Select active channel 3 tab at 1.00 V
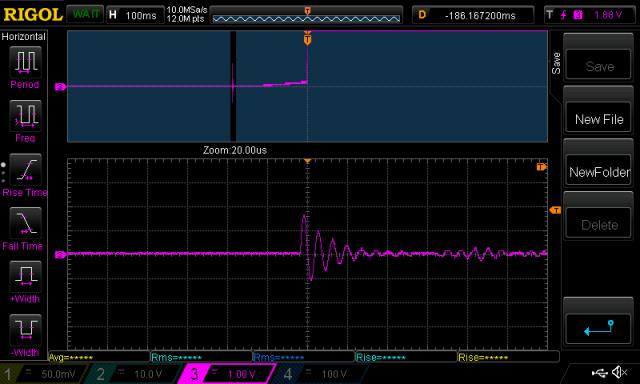Image resolution: width=640 pixels, height=384 pixels. click(227, 374)
